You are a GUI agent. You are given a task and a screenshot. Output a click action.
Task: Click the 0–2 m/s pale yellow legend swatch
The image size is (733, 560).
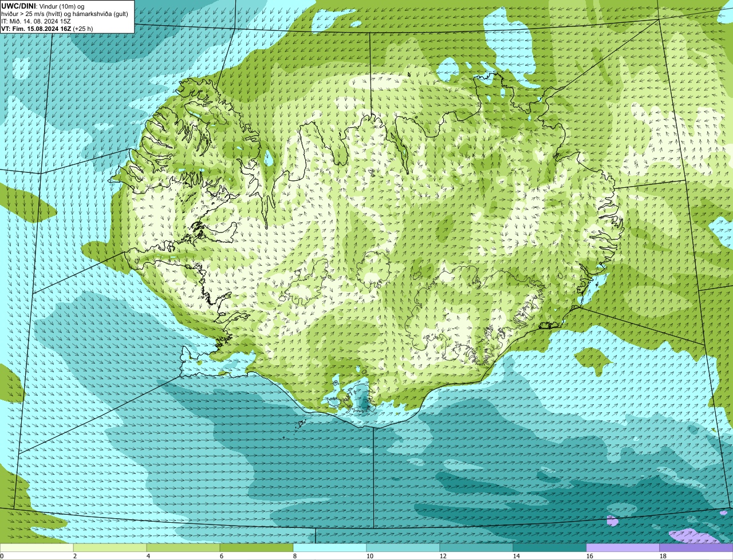point(37,547)
